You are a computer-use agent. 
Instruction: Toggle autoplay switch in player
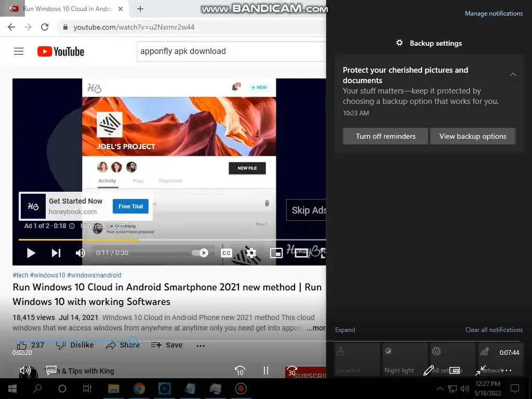tap(200, 253)
